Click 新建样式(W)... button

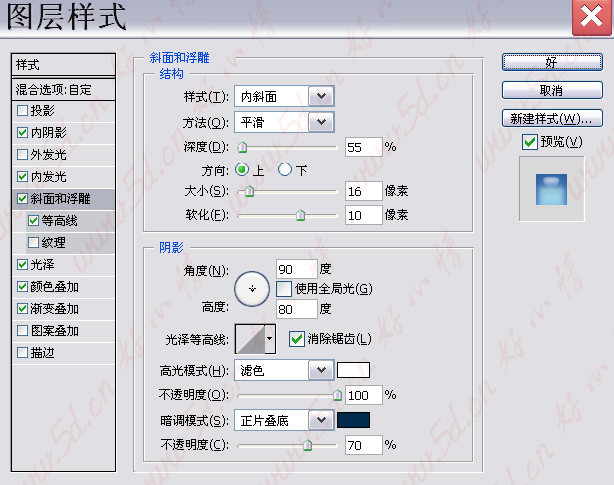coord(552,118)
